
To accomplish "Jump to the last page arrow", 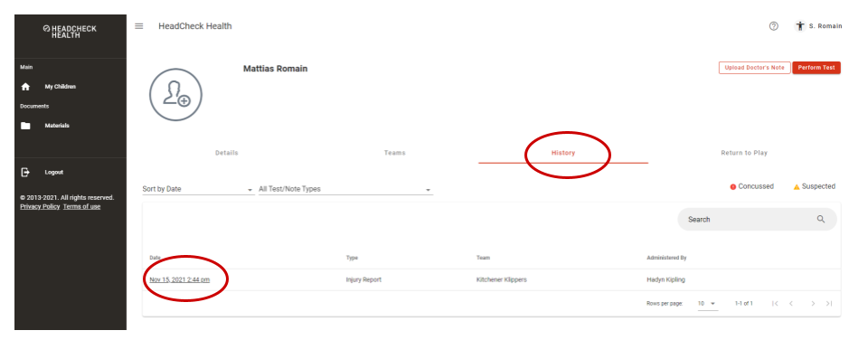I will (829, 304).
